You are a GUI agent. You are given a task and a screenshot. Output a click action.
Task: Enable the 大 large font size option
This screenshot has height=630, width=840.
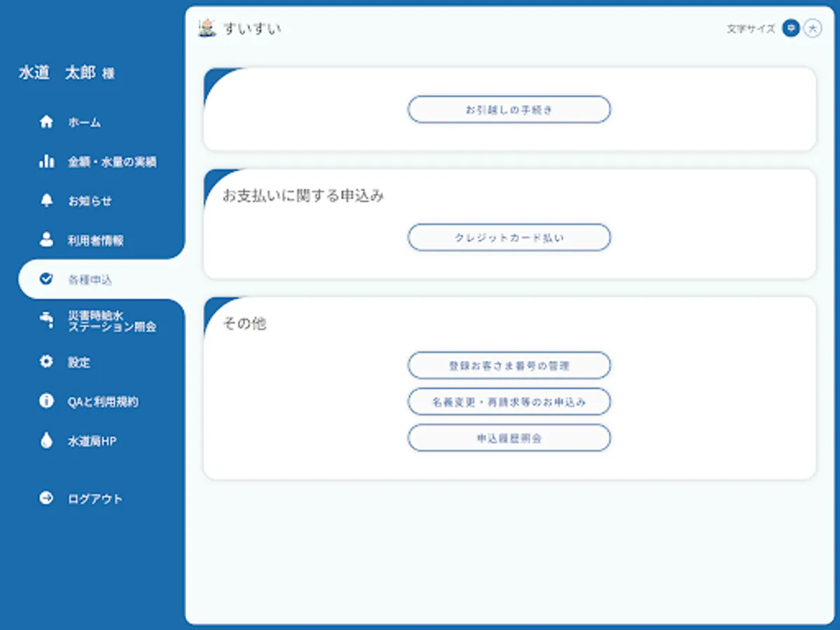(812, 29)
